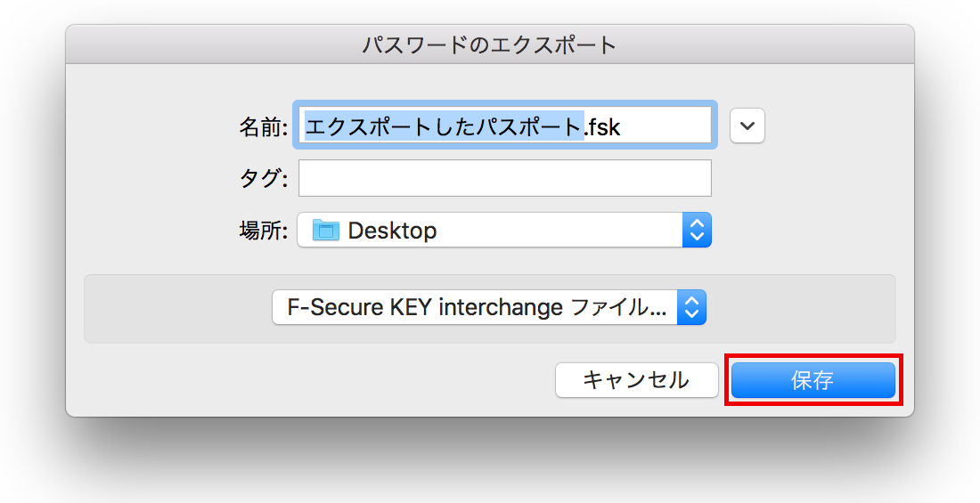Open the 場所 location popup menu

coord(503,231)
